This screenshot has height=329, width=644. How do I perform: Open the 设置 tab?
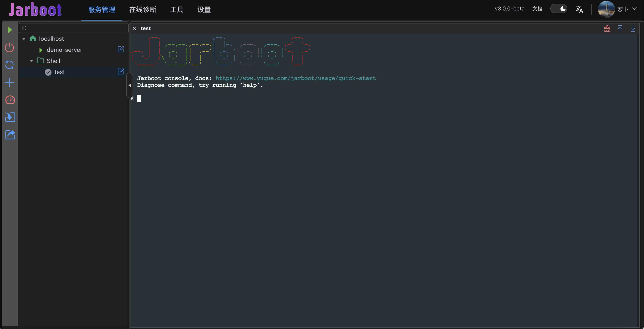[204, 10]
